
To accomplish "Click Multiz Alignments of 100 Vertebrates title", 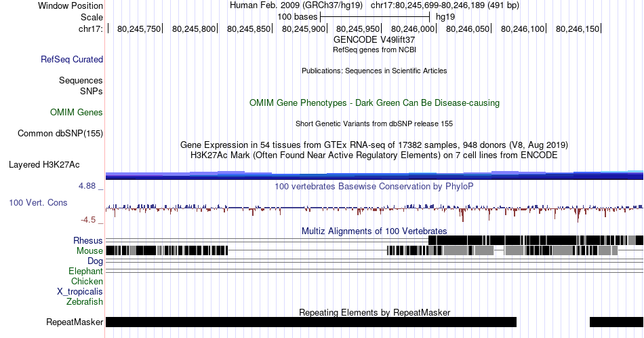I will pos(374,231).
